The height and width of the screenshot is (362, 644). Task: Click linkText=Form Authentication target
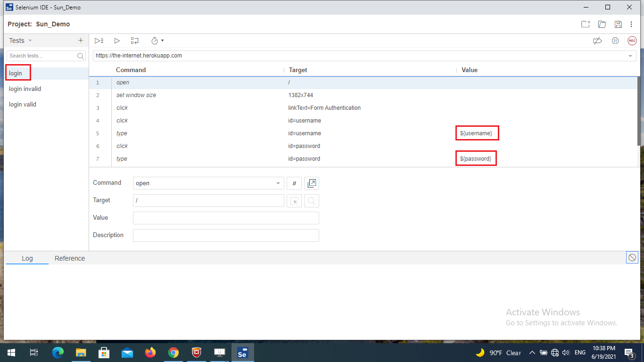(324, 108)
